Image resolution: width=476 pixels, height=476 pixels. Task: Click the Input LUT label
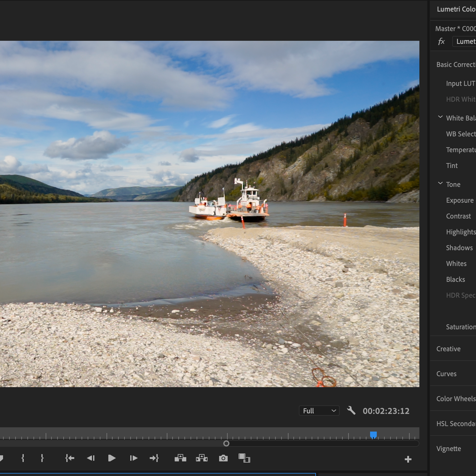[461, 83]
